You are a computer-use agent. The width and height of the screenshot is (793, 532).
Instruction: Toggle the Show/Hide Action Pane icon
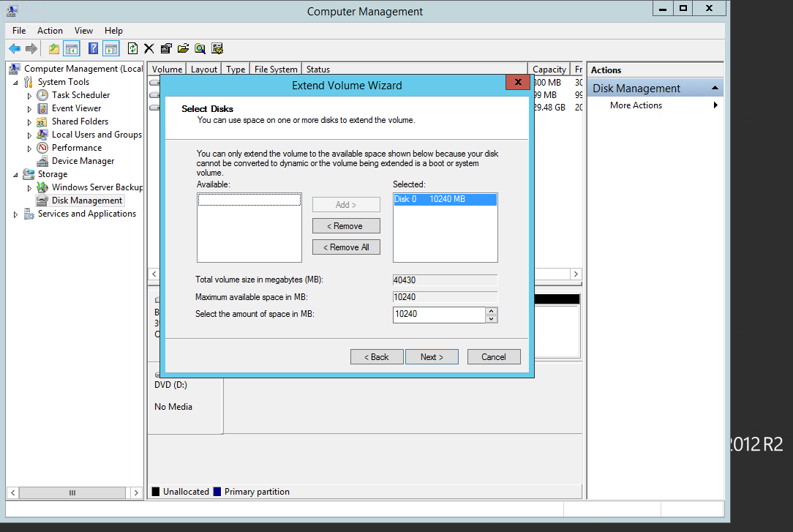pos(110,48)
